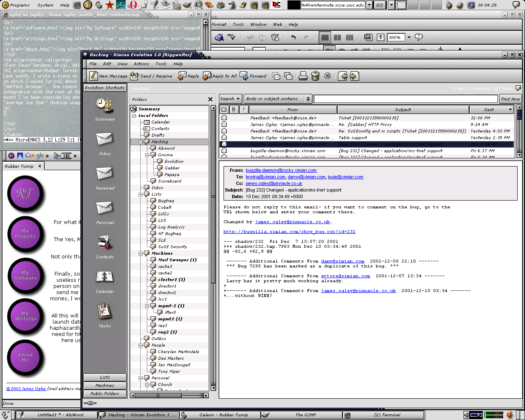525x420 pixels.
Task: Toggle show paragraph marks in AbiWord
Action: click(381, 37)
